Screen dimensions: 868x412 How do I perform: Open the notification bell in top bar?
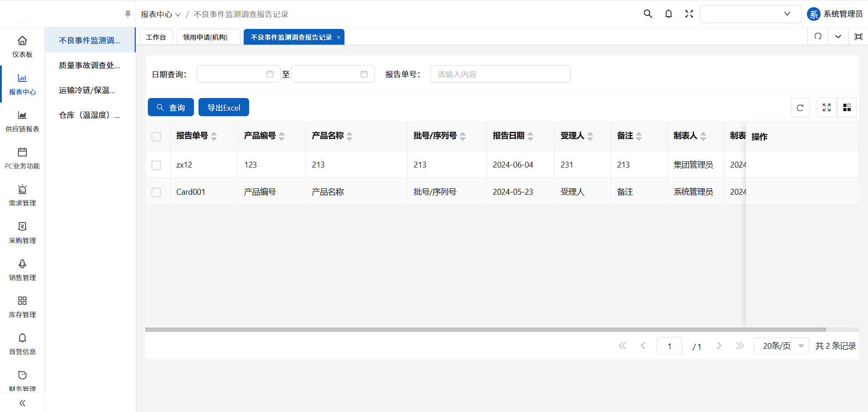(669, 14)
